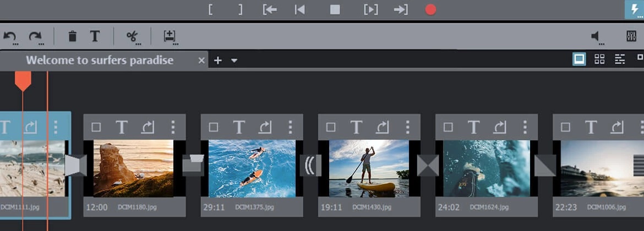Stop playback with the square button
Image resolution: width=644 pixels, height=231 pixels.
tap(335, 9)
